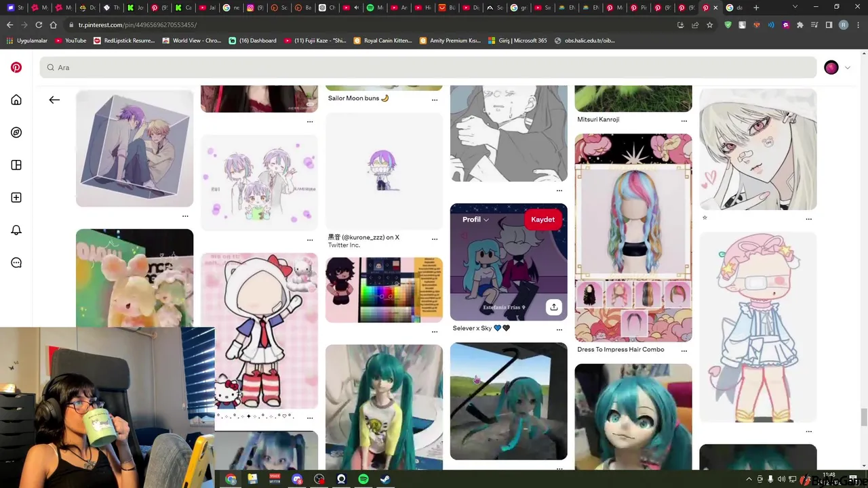The width and height of the screenshot is (868, 488).
Task: Bookmark this page with the star icon
Action: (709, 25)
